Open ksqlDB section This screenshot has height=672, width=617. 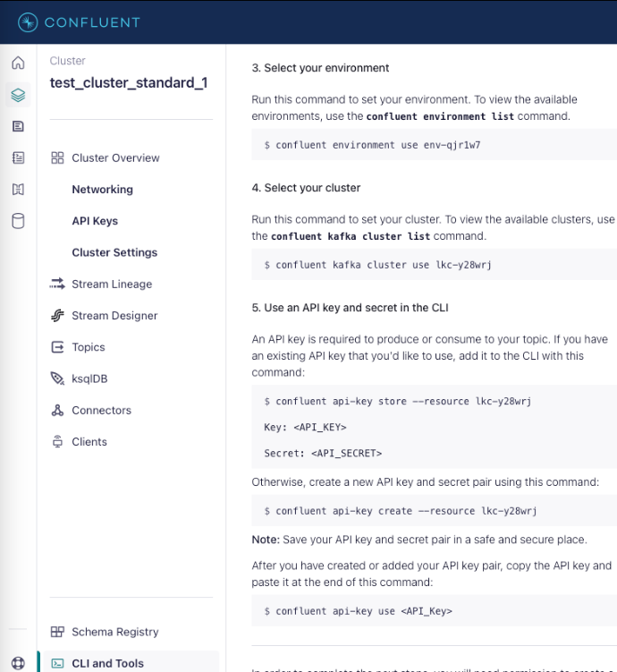click(x=89, y=379)
